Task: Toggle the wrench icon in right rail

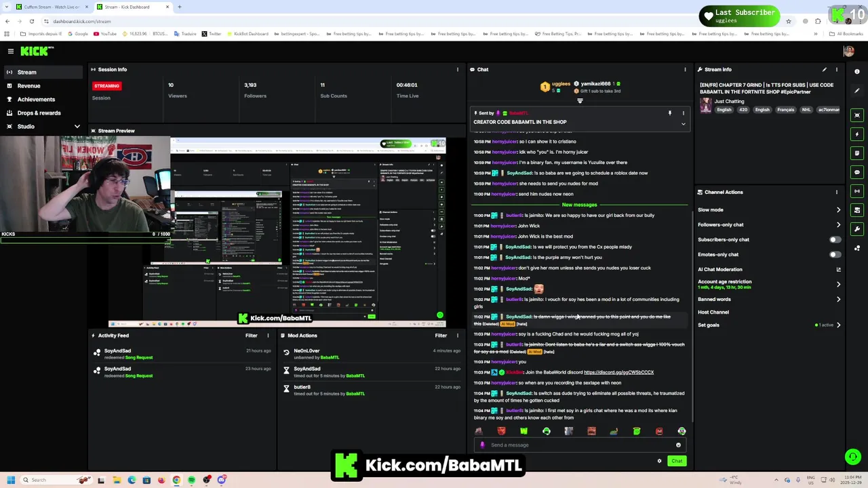Action: (x=857, y=229)
